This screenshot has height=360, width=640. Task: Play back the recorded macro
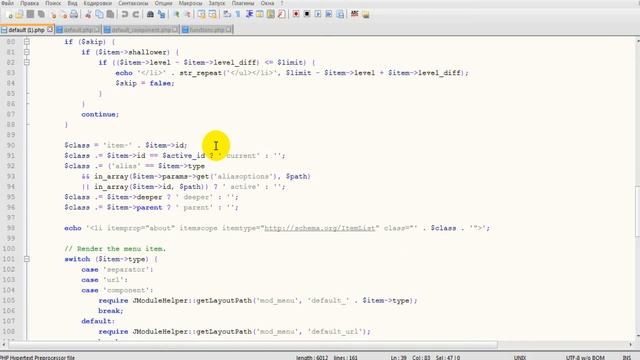pos(318,15)
